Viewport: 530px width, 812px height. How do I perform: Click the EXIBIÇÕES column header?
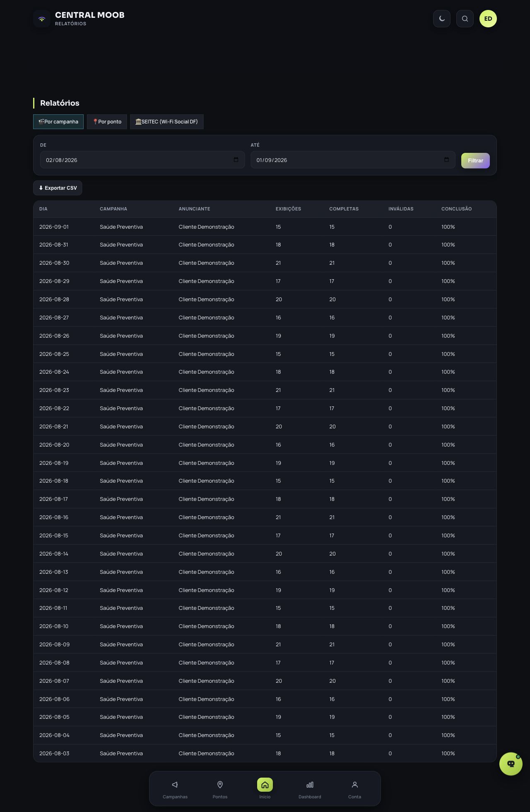pyautogui.click(x=288, y=209)
